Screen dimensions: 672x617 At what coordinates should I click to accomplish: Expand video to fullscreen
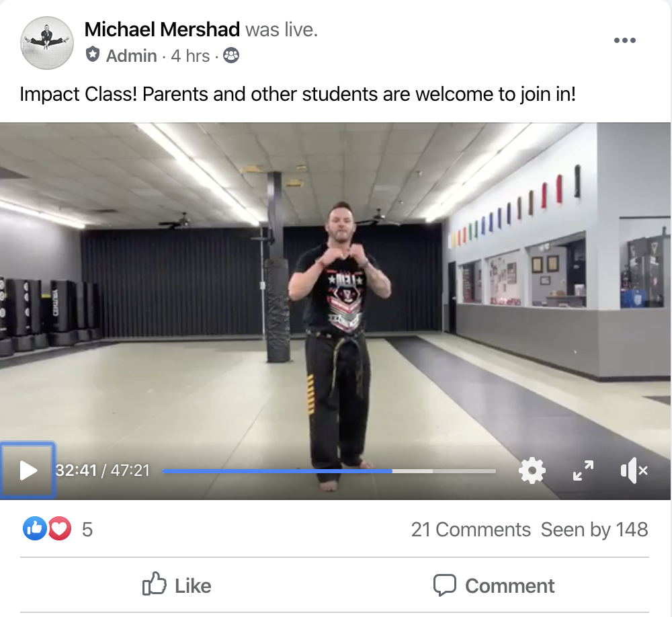[583, 470]
